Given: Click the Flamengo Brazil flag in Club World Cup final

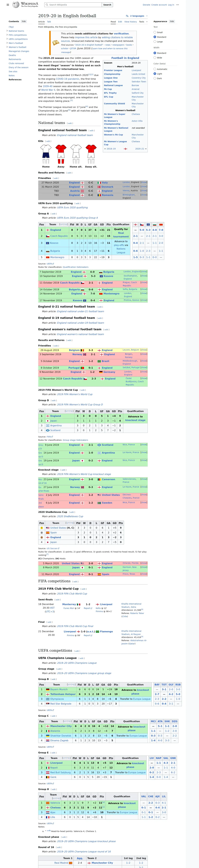Looking at the screenshot, I should [x=97, y=631].
